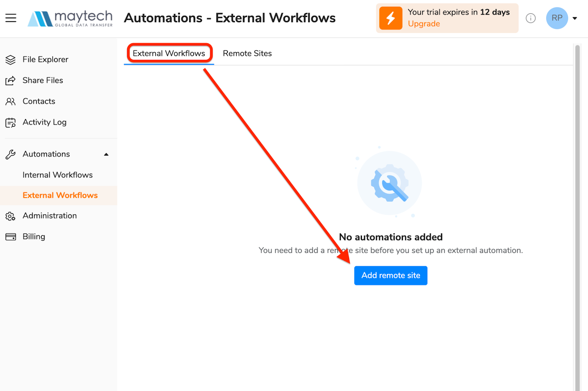This screenshot has width=588, height=391.
Task: Open the hamburger menu icon
Action: point(11,18)
